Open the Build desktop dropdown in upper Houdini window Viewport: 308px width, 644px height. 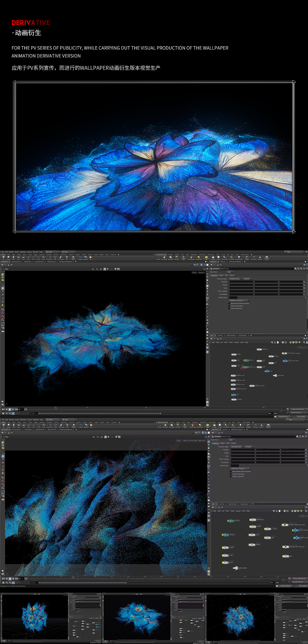coord(53,252)
